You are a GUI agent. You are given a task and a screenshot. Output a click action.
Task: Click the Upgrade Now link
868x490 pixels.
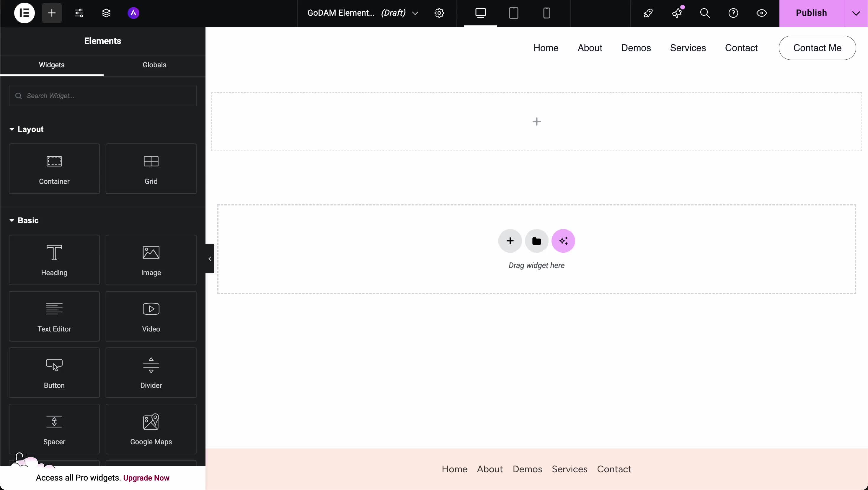click(146, 478)
